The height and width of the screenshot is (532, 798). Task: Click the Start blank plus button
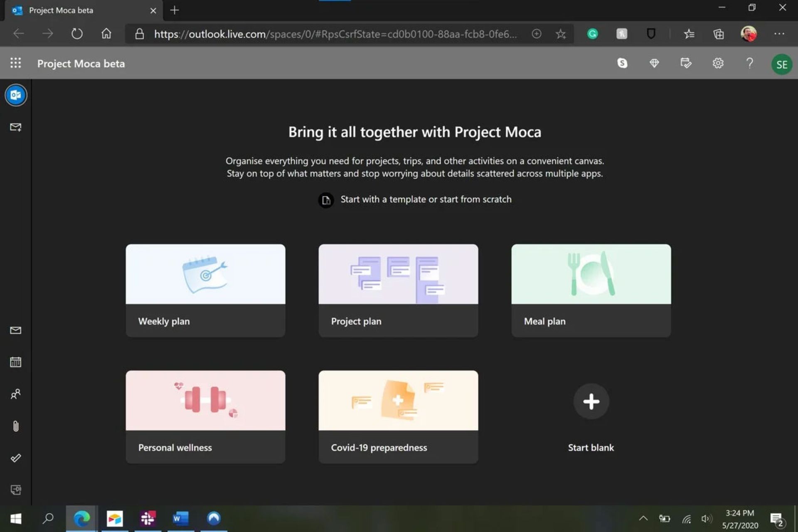click(591, 401)
